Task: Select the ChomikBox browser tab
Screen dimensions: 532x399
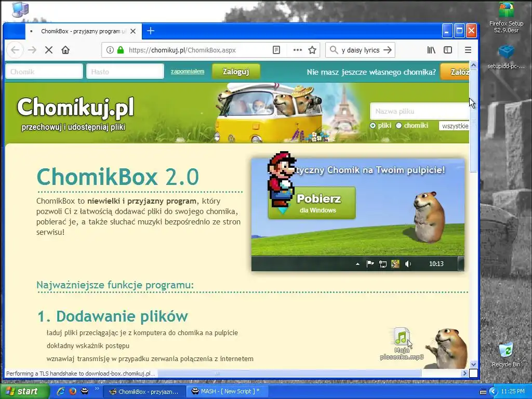Action: point(83,31)
